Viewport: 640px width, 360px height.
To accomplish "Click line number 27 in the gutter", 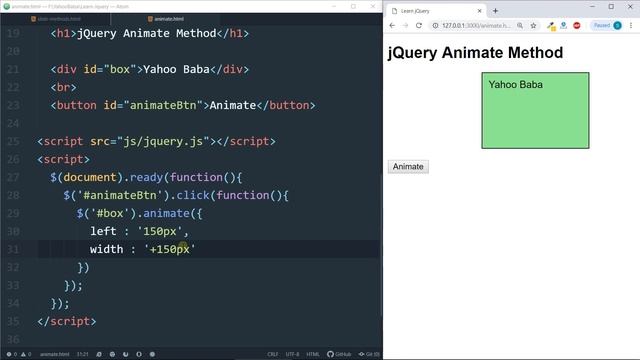I will pyautogui.click(x=13, y=177).
